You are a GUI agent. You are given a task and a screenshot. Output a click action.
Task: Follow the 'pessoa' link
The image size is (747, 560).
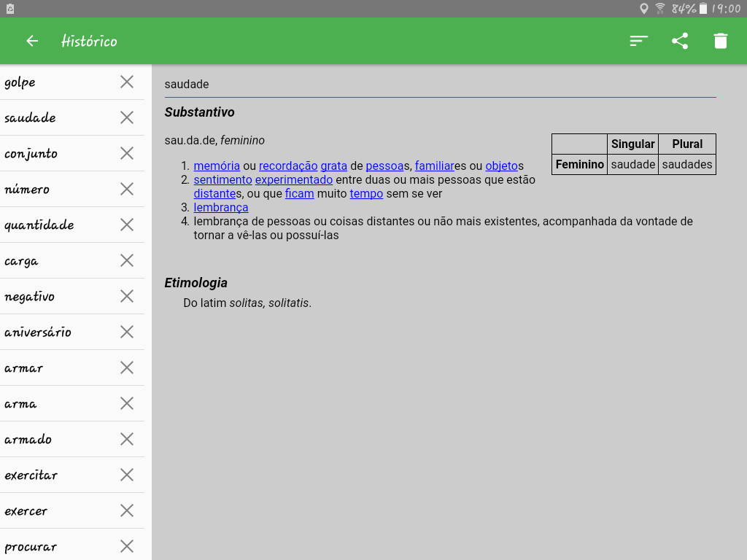tap(384, 166)
